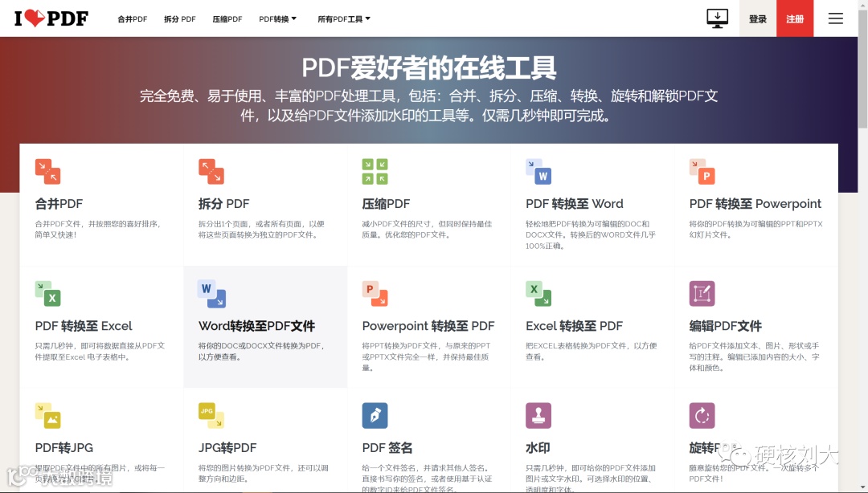Select 压缩PDF in the top navigation
The width and height of the screenshot is (868, 493).
(x=227, y=18)
